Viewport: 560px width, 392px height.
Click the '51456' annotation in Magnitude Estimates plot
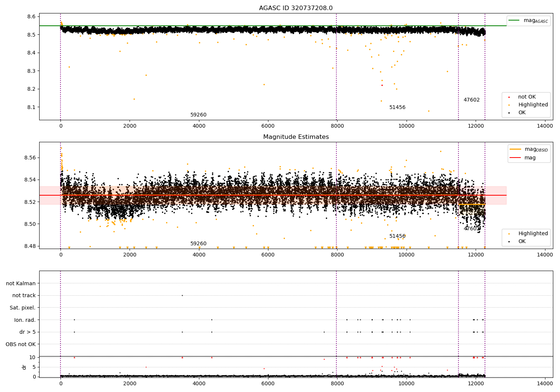coord(397,236)
